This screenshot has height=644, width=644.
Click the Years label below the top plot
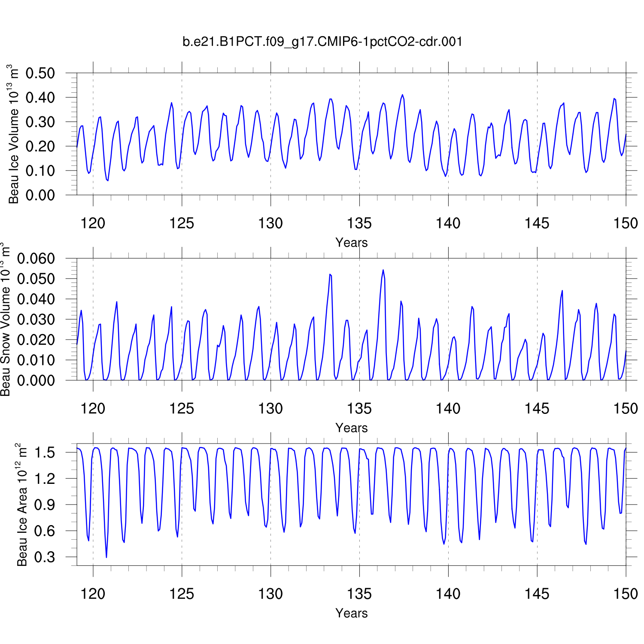pyautogui.click(x=351, y=243)
